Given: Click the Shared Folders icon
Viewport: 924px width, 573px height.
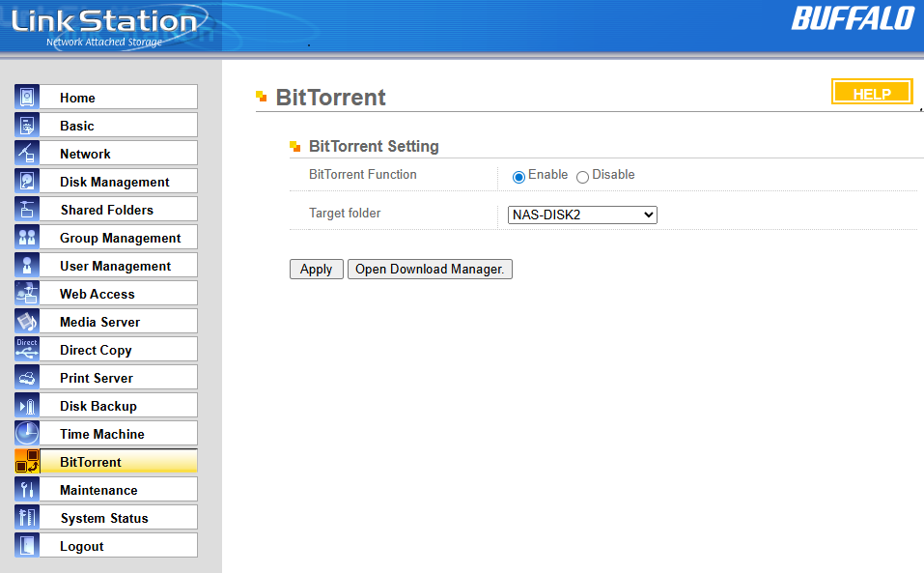Looking at the screenshot, I should point(27,210).
